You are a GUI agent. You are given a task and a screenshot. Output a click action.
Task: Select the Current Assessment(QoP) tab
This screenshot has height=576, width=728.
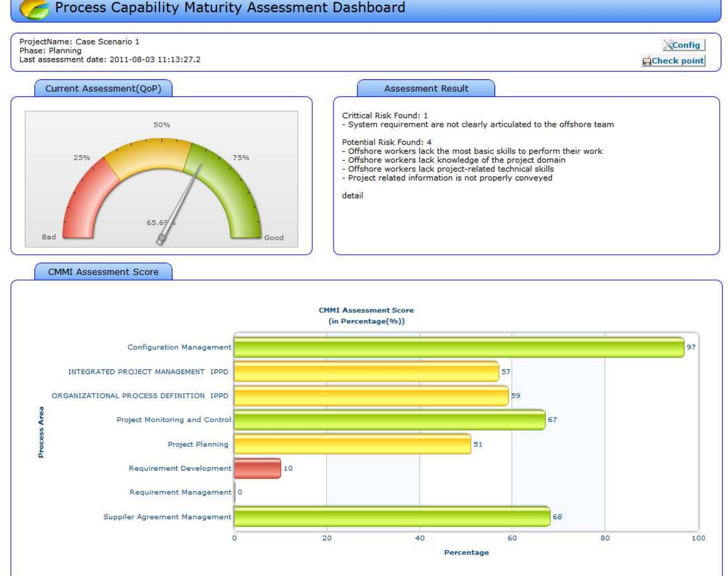(103, 89)
